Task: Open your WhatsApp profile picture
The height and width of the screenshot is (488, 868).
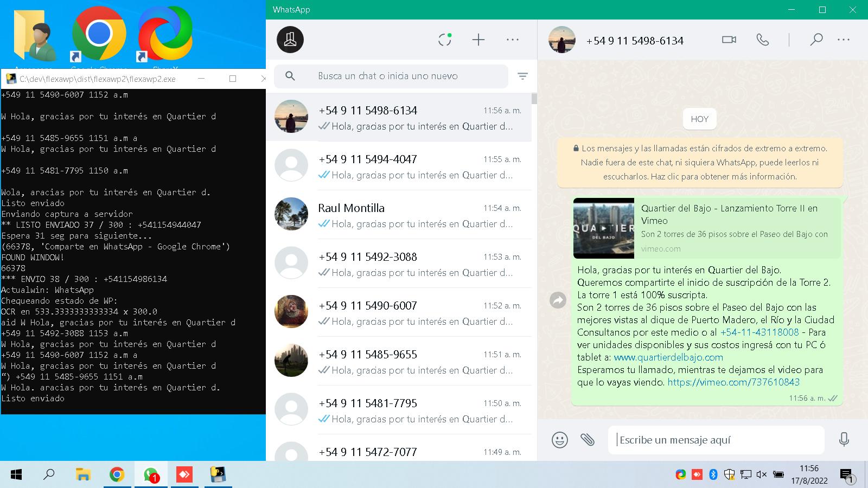Action: point(290,40)
